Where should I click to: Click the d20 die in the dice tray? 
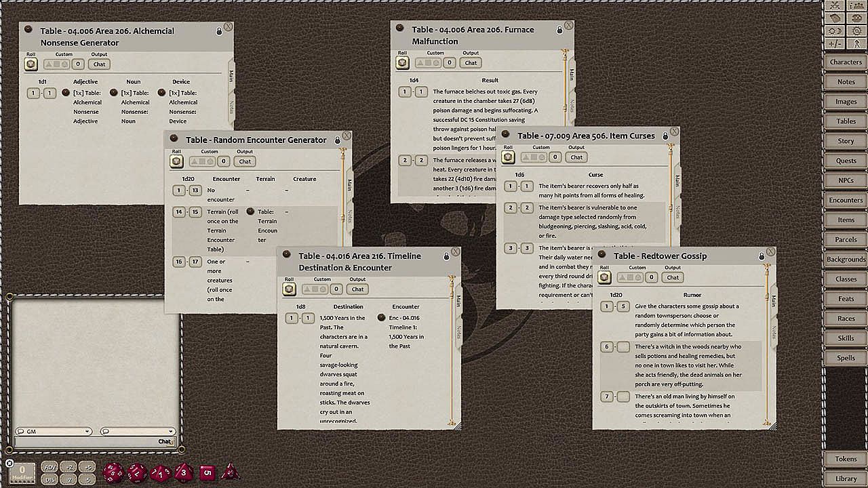(x=114, y=472)
